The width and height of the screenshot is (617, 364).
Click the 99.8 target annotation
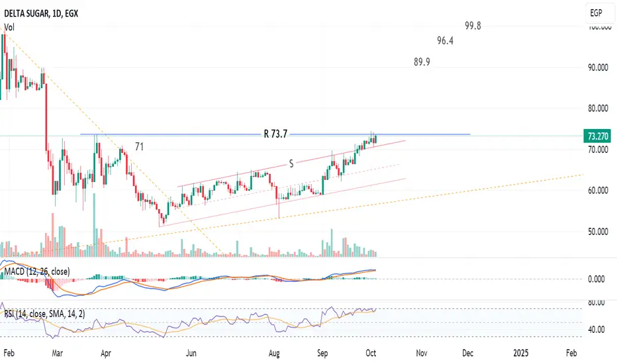tap(473, 26)
